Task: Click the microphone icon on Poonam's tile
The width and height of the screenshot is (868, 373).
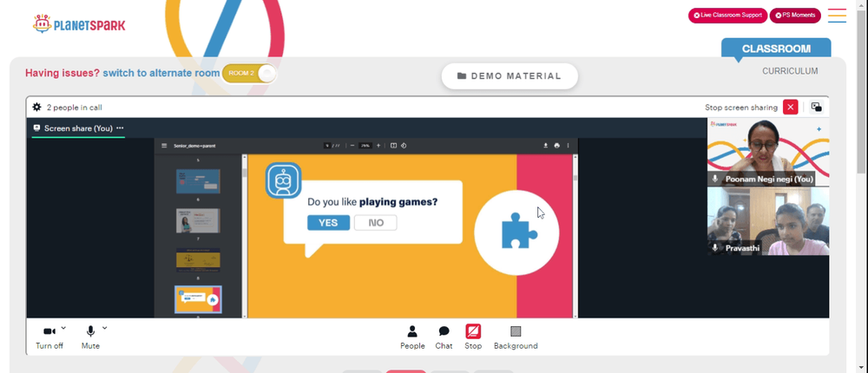Action: (715, 179)
